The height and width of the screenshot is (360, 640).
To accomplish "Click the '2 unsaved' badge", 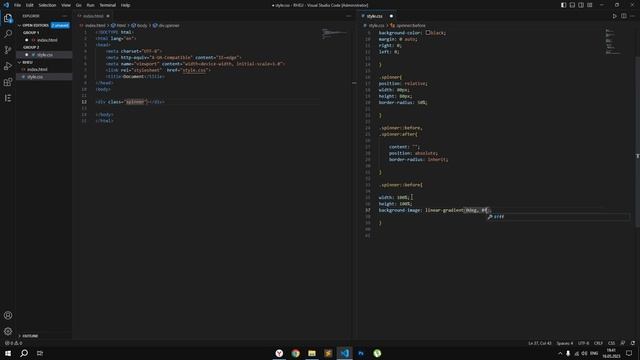I will [x=60, y=25].
